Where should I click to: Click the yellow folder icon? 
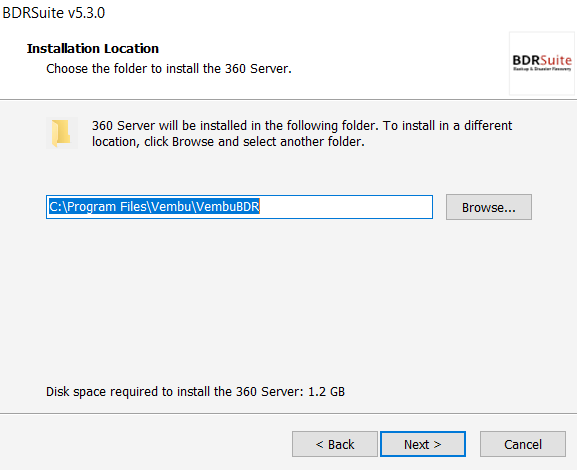61,133
